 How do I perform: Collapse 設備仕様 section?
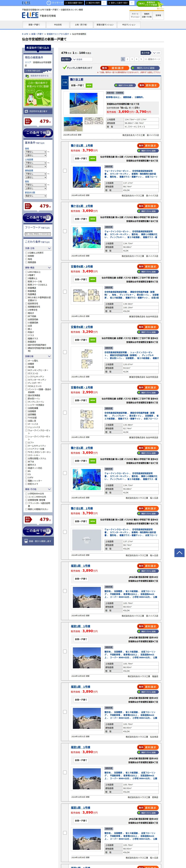(38, 356)
